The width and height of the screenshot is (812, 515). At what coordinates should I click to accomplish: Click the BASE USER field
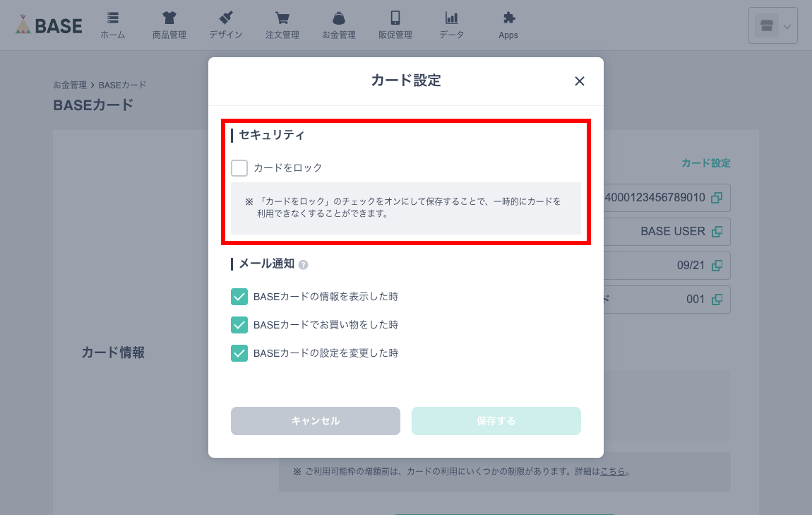click(x=667, y=232)
